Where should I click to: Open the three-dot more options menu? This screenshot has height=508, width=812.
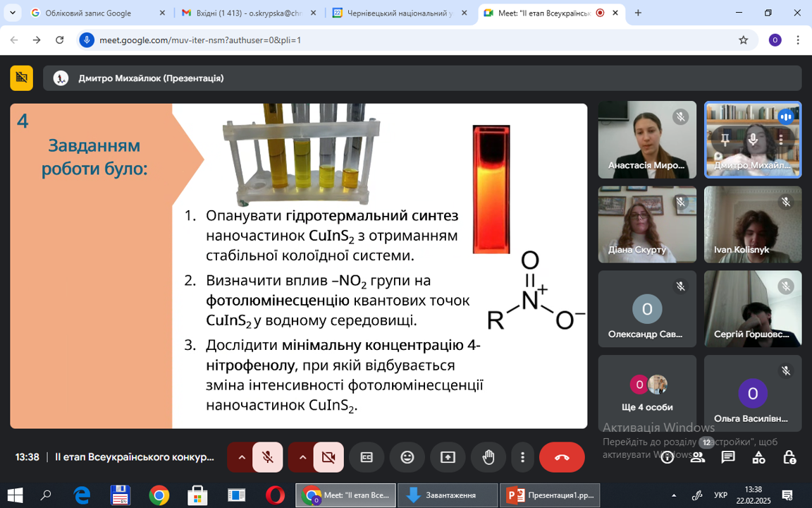tap(522, 457)
